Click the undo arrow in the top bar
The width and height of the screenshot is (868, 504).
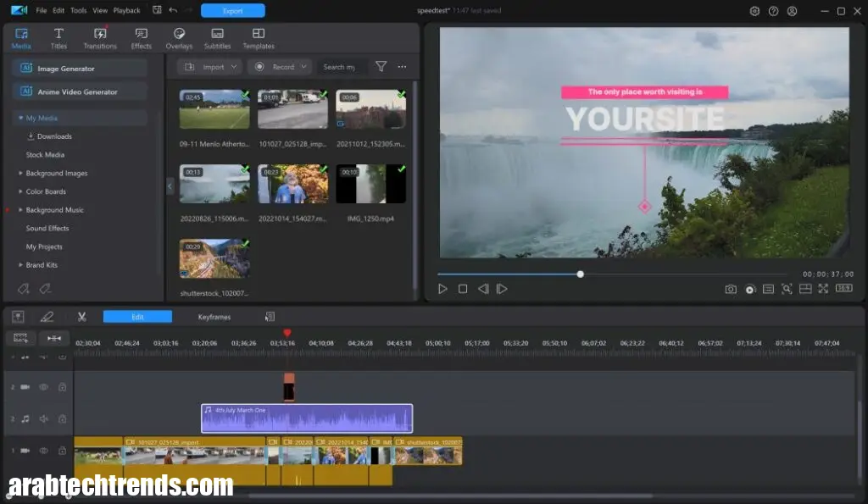[173, 11]
